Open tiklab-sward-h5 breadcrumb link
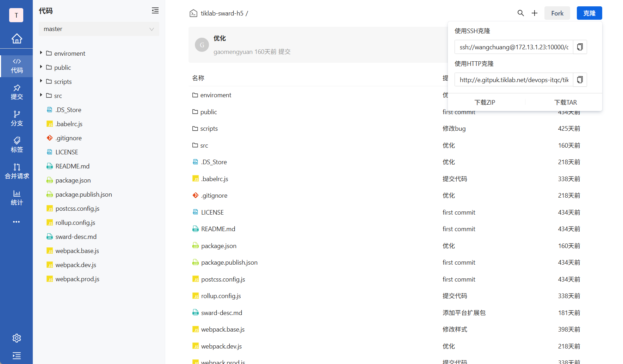Viewport: 623px width, 364px height. pos(222,13)
